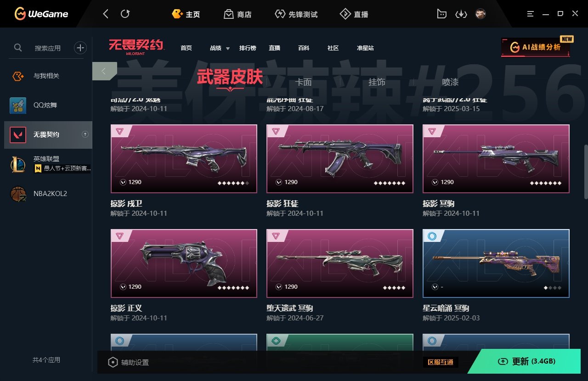
Task: Click the WeGame logo
Action: [41, 14]
